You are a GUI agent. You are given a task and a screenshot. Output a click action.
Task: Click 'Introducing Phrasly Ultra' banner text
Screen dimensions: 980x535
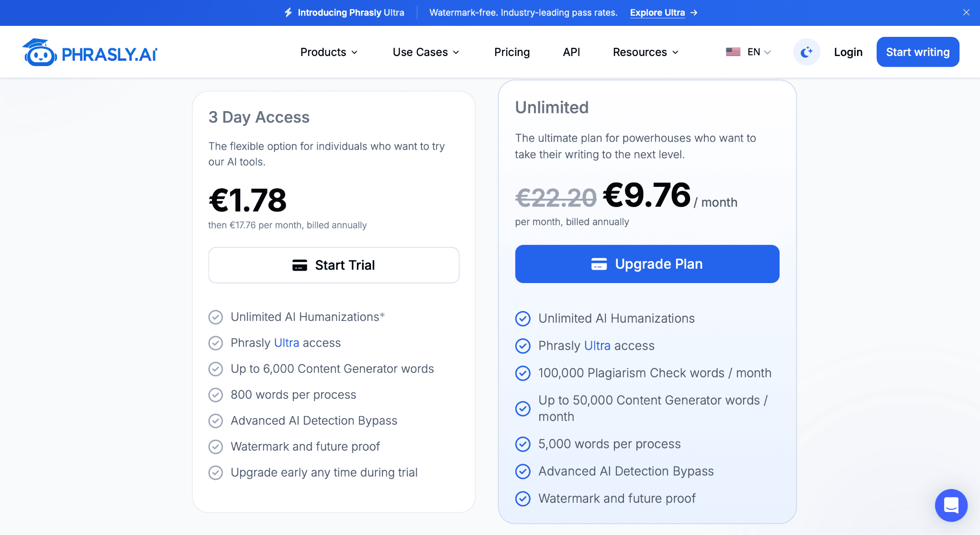pos(351,12)
